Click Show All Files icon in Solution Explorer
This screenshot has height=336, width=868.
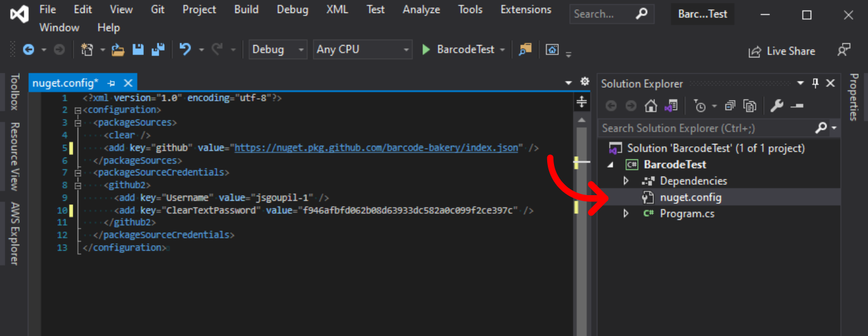(x=750, y=106)
